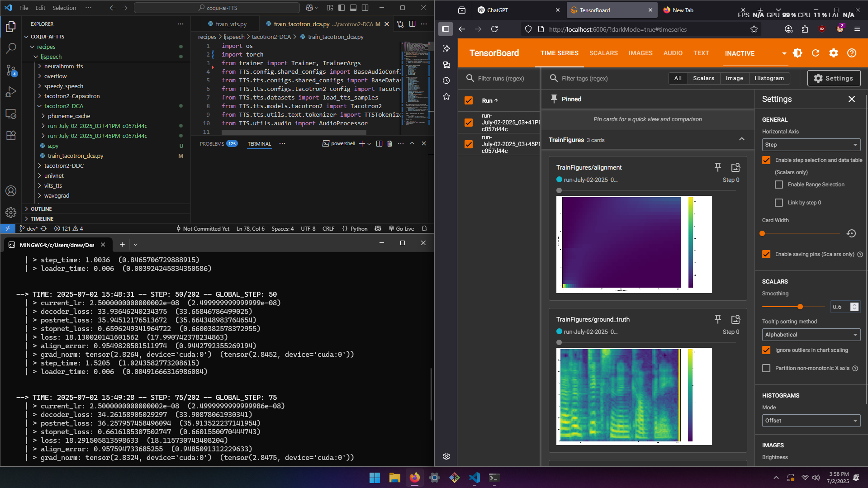Open Histogram Mode Offset dropdown
868x488 pixels.
(x=811, y=421)
